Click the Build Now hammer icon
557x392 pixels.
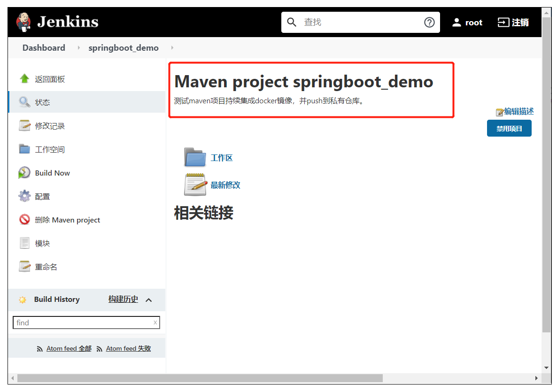(x=23, y=172)
